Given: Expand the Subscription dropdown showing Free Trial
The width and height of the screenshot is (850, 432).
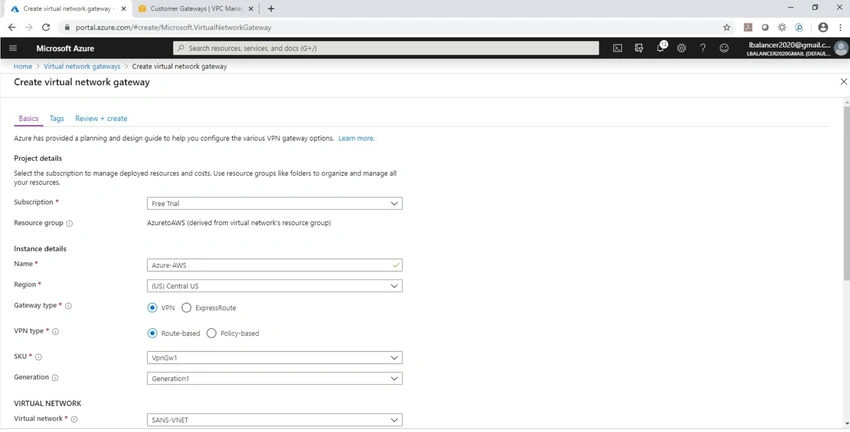Looking at the screenshot, I should click(x=274, y=203).
